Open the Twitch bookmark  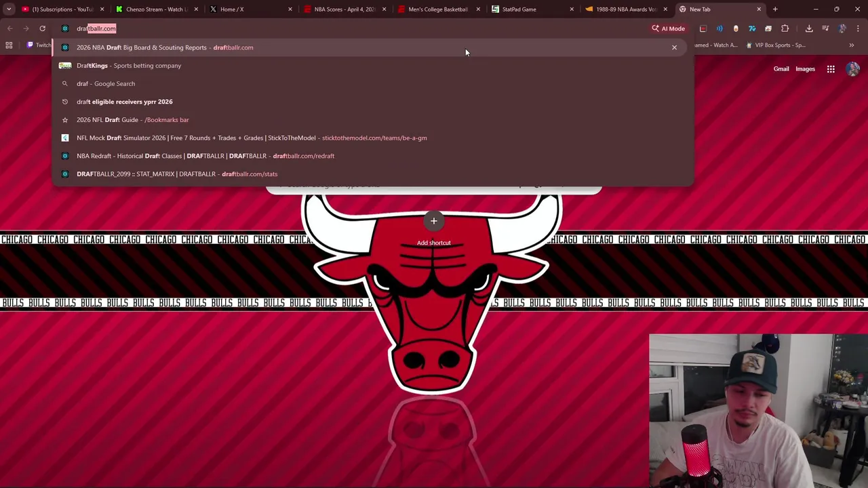point(39,45)
